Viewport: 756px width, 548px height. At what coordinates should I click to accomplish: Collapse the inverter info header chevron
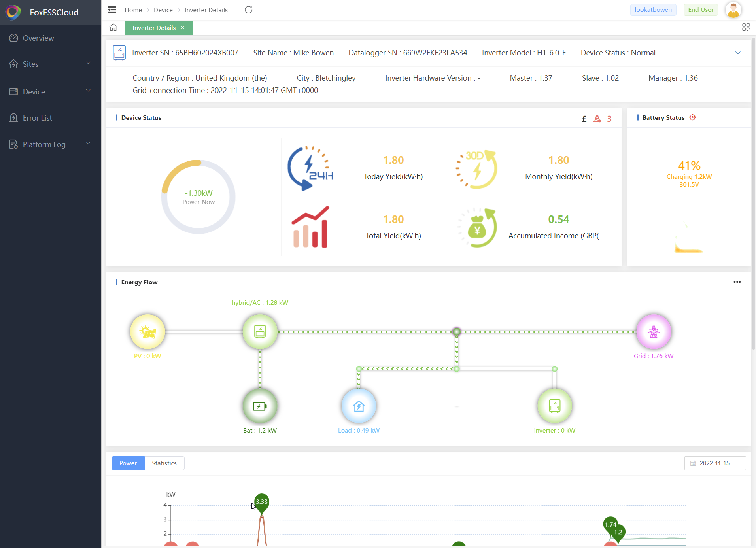pyautogui.click(x=737, y=53)
